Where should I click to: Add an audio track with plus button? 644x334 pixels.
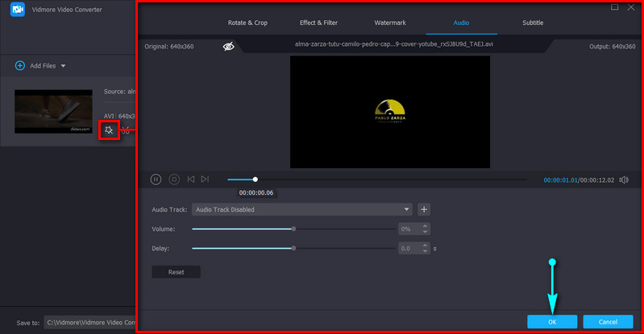[x=424, y=209]
